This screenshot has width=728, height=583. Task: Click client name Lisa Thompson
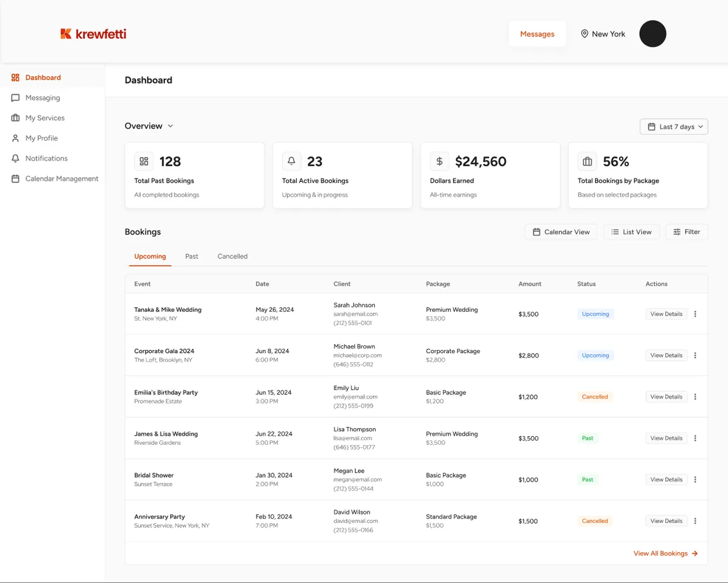click(355, 430)
